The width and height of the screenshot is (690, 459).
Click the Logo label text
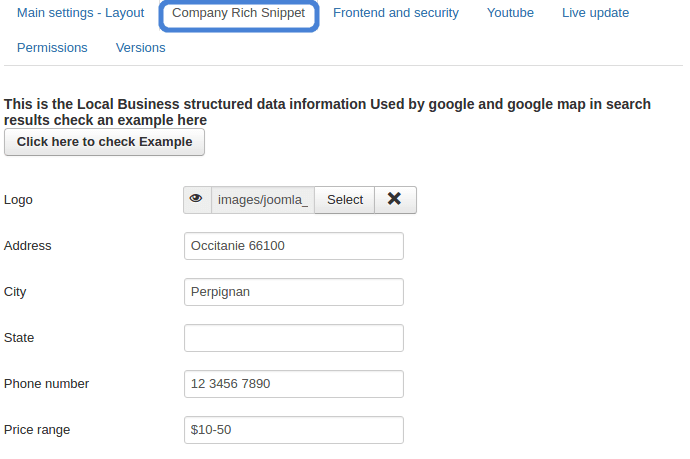[x=18, y=199]
